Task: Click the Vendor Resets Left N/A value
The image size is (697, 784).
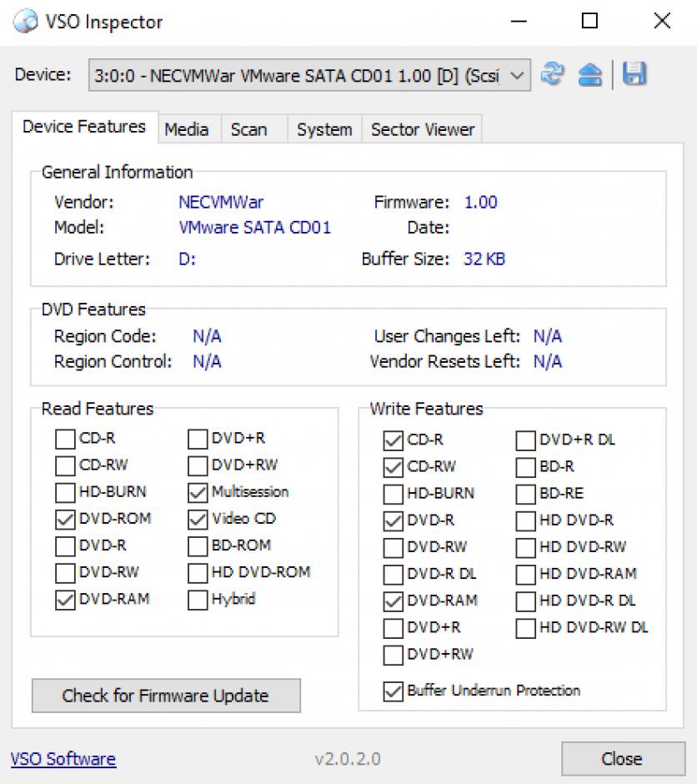Action: (548, 361)
